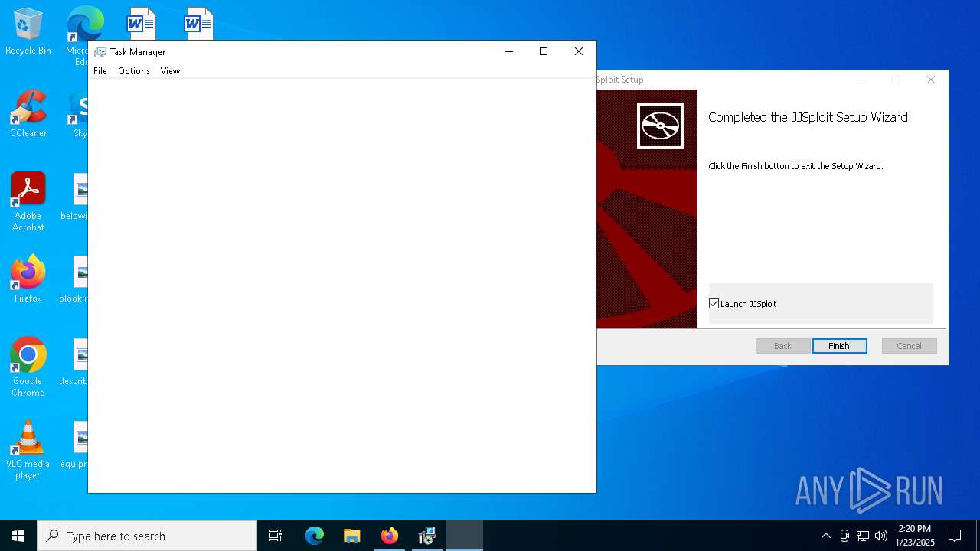The image size is (980, 551).
Task: Click the Task Manager taskbar button
Action: pyautogui.click(x=465, y=536)
